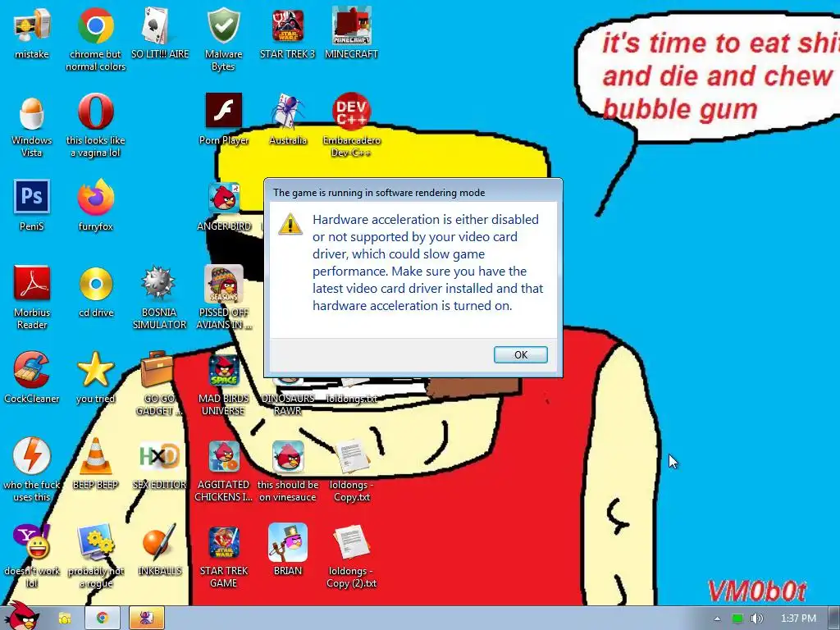840x630 pixels.
Task: Open the 'probably not a rogue' gears icon
Action: (95, 542)
